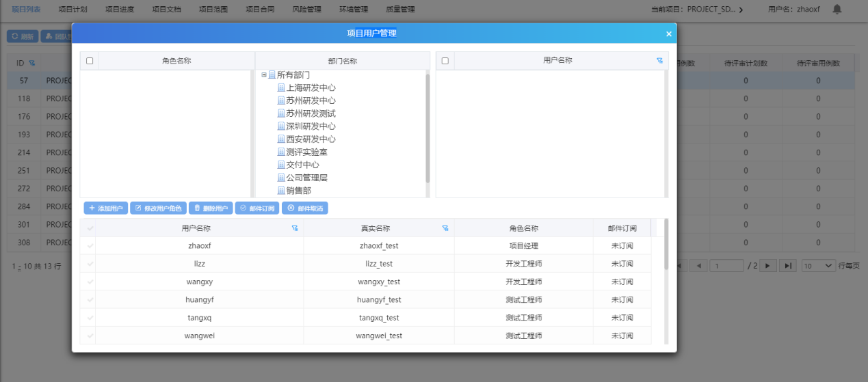Click filter icon in lower 用户名称 column
This screenshot has width=868, height=382.
(295, 228)
